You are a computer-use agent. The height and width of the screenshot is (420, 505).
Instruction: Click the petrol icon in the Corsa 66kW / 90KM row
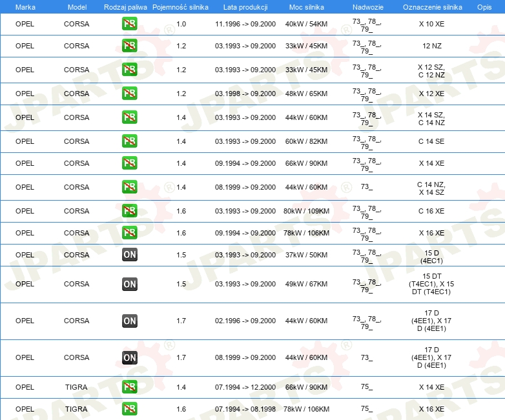coord(129,163)
